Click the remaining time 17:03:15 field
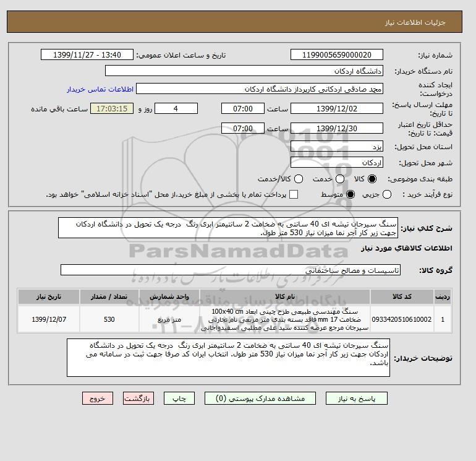Screen dimensions: 476x461 pyautogui.click(x=112, y=108)
